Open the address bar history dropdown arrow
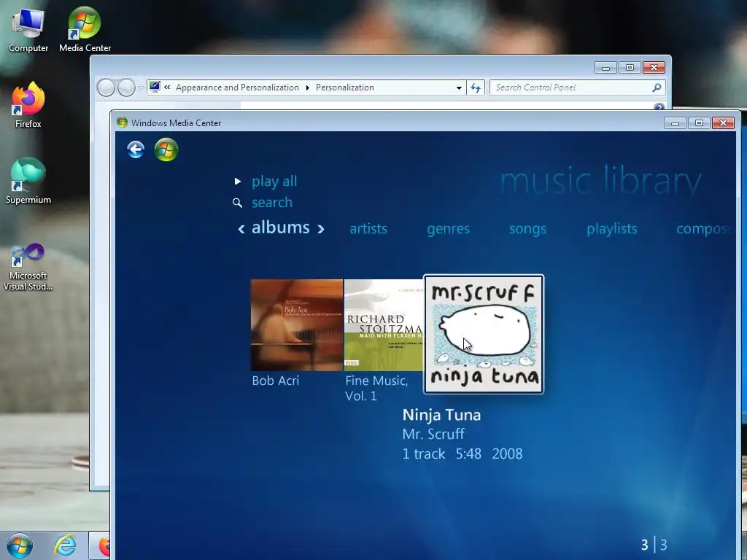This screenshot has width=747, height=560. point(459,87)
